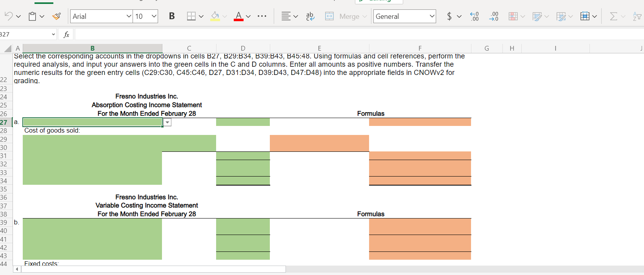Expand font color options arrow
Screen dimensions: 644x275
[x=248, y=16]
